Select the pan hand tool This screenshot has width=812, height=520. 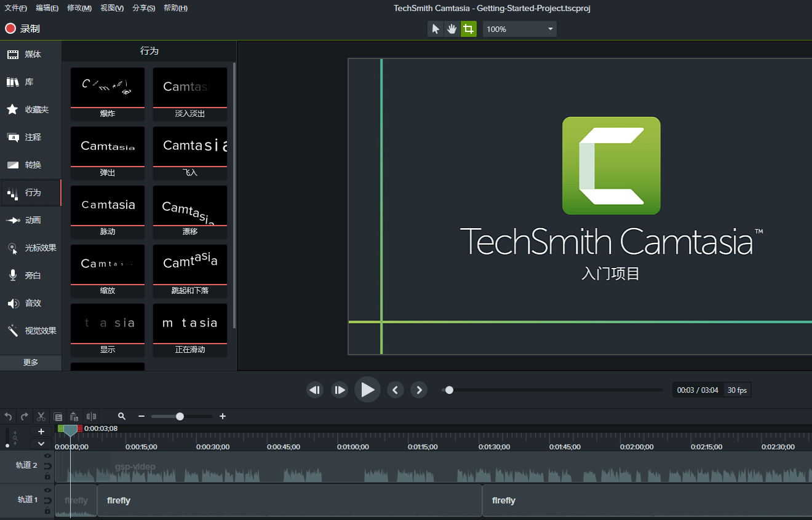point(452,28)
